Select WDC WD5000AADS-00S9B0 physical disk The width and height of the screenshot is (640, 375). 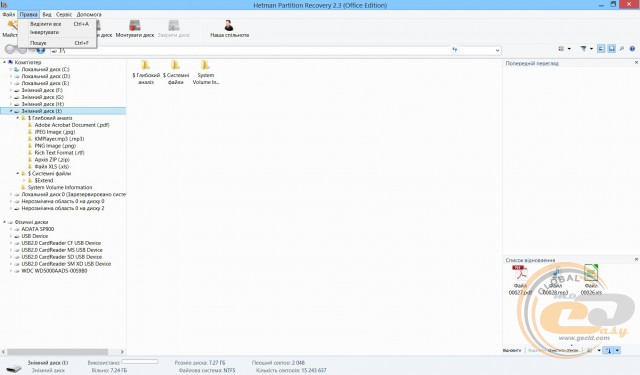(54, 271)
